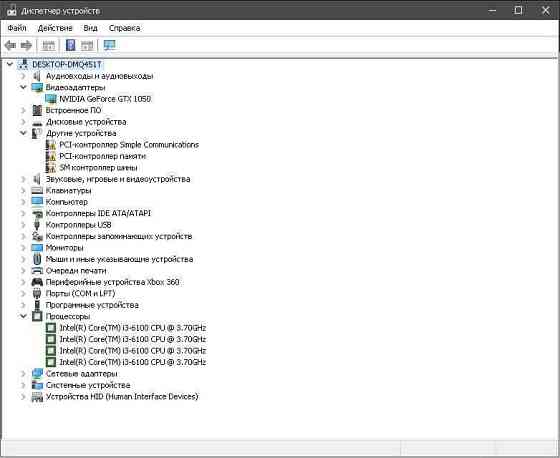The image size is (560, 458).
Task: Click the blue Properties toolbar icon
Action: click(71, 45)
